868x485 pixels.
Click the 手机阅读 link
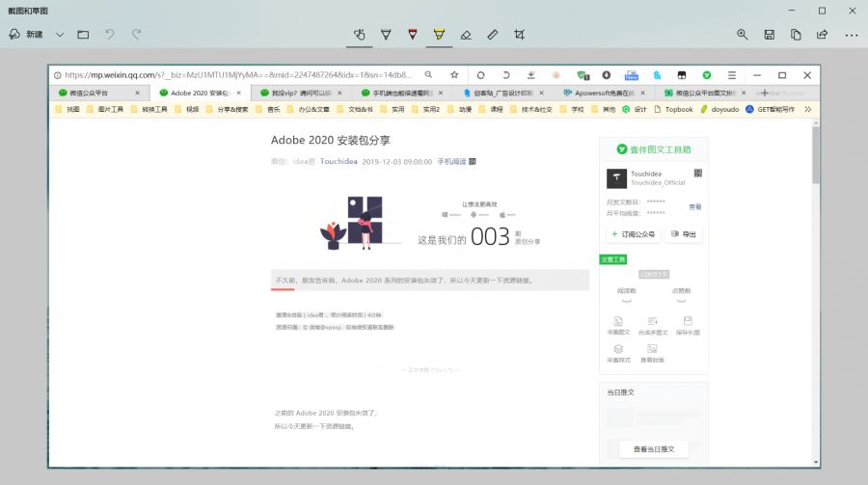pos(451,162)
